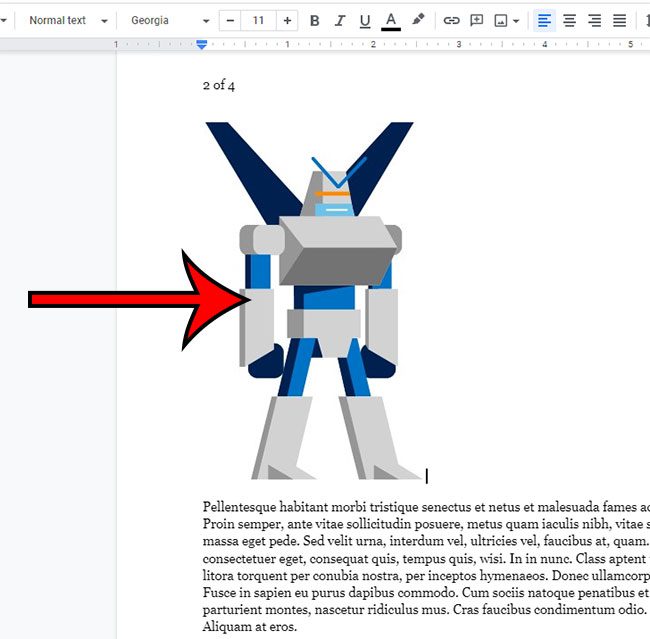Click the add comment icon

pos(477,20)
